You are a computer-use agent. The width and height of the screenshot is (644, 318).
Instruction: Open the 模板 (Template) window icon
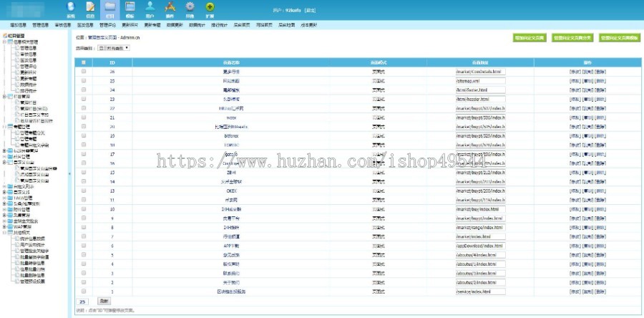click(130, 7)
